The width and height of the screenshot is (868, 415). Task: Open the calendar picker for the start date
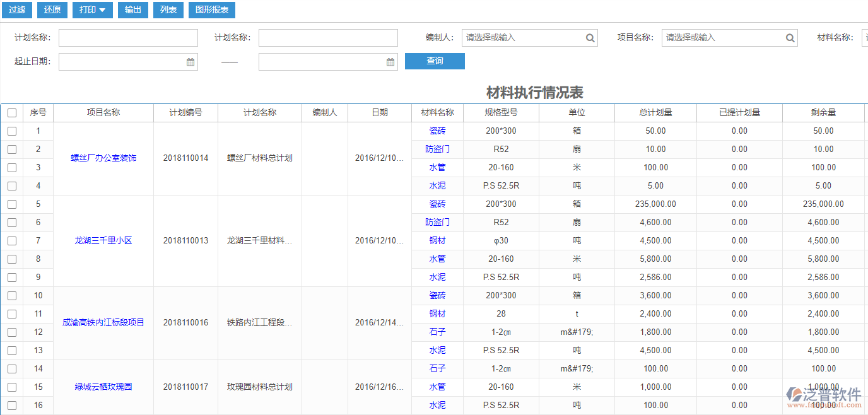click(x=190, y=62)
